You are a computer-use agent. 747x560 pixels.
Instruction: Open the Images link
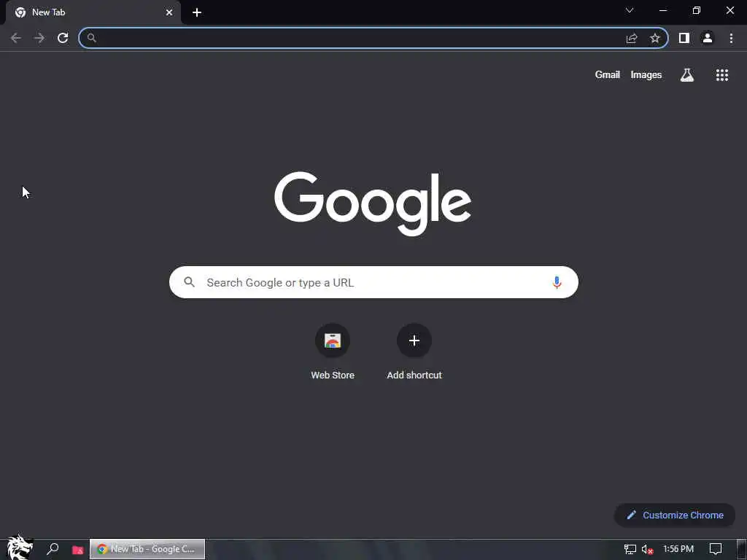point(646,75)
